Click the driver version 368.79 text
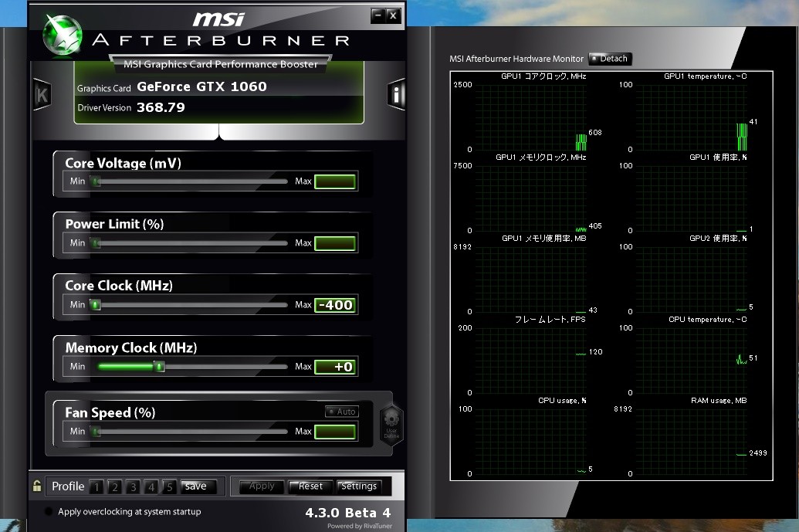 161,107
